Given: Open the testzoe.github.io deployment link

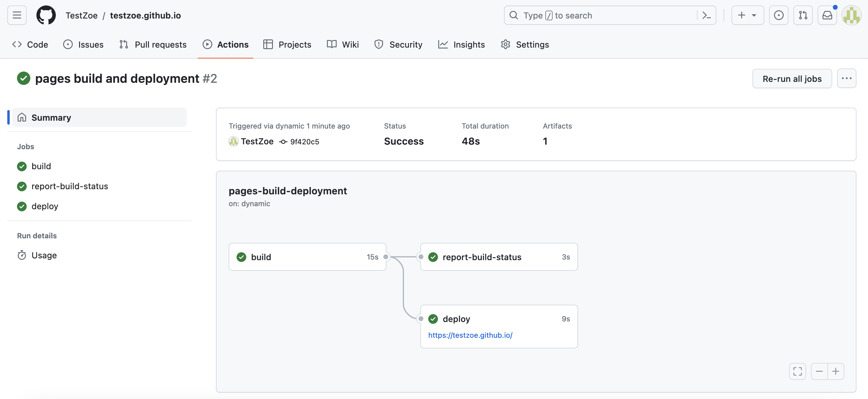Looking at the screenshot, I should pos(470,335).
